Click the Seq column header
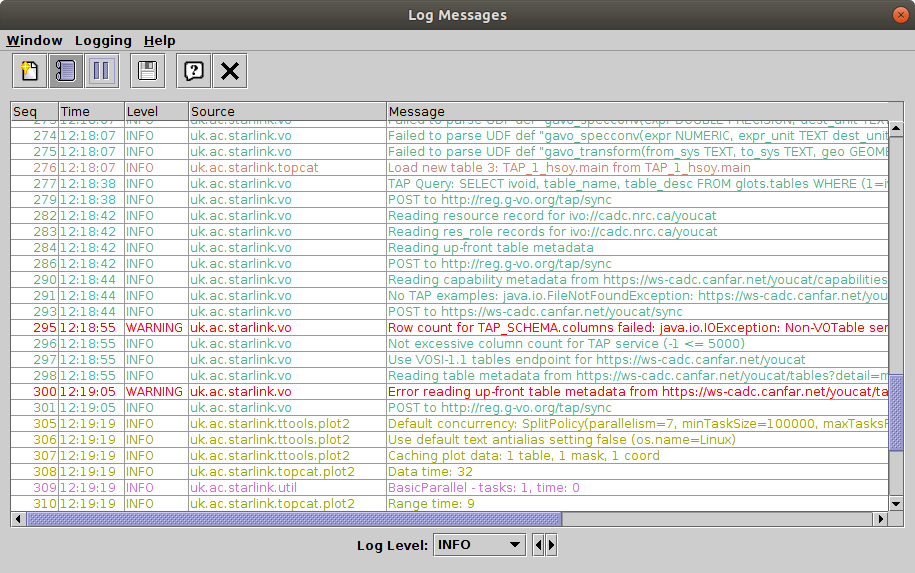 point(34,112)
